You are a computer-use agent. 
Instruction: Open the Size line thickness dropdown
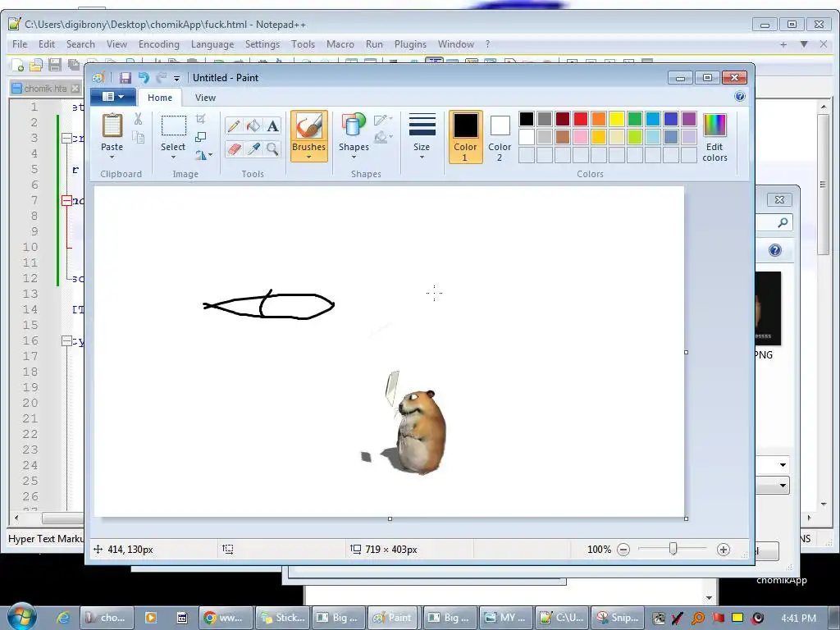coord(422,136)
